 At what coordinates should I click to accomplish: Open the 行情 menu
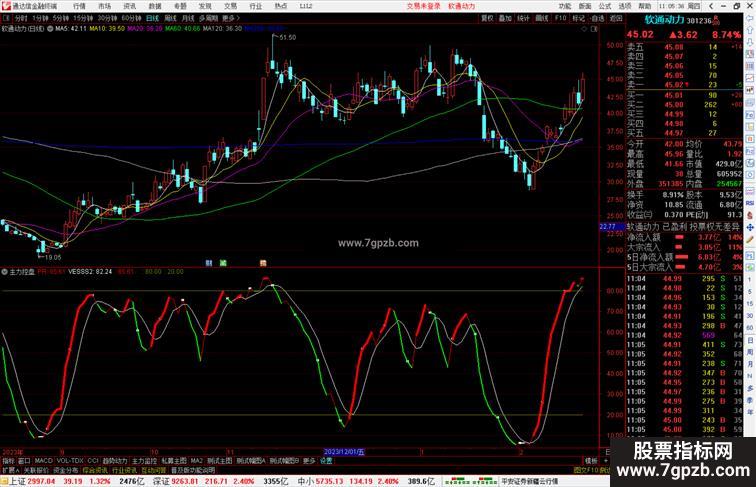pyautogui.click(x=80, y=6)
